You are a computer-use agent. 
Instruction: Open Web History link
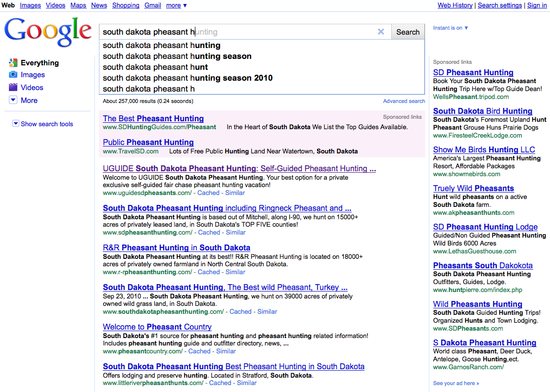click(x=455, y=6)
